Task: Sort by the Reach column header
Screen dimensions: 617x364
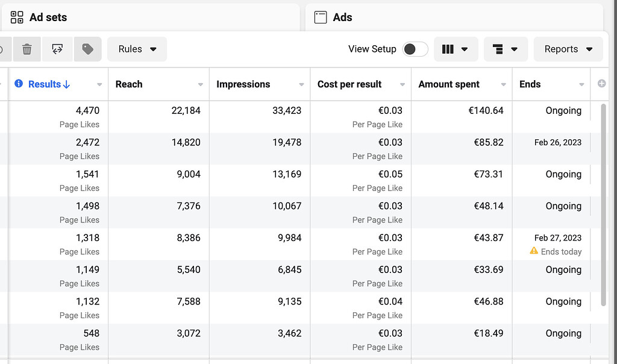Action: pos(129,84)
